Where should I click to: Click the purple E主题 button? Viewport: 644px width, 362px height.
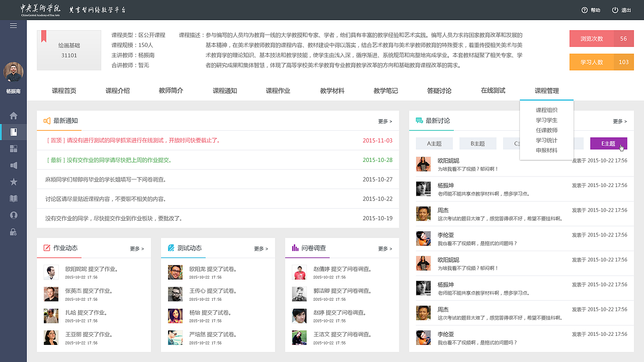[x=608, y=143]
